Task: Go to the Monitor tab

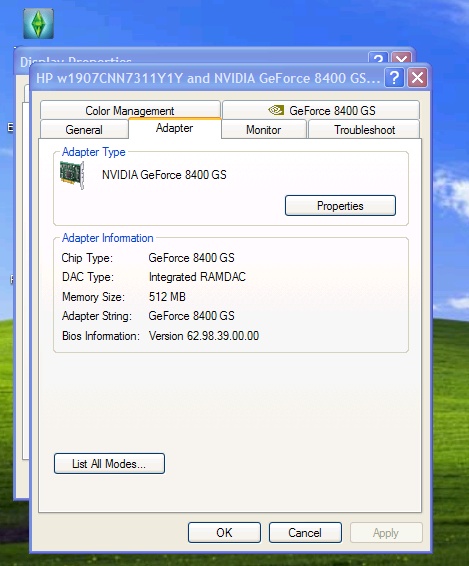Action: (264, 129)
